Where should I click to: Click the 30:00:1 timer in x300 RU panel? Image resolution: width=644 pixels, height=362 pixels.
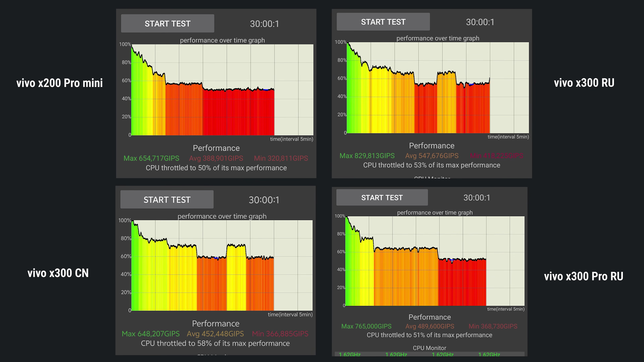click(480, 22)
